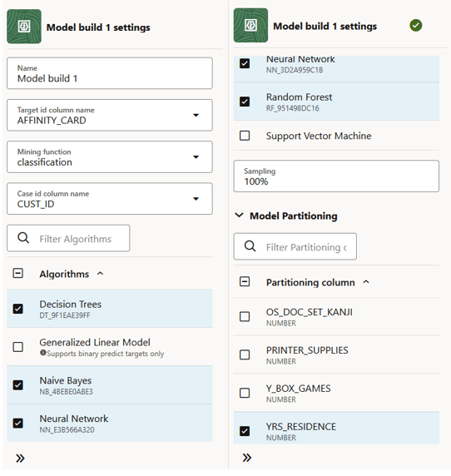The image size is (451, 476).
Task: Click the Y_BOX_GAMES column name
Action: (x=299, y=389)
